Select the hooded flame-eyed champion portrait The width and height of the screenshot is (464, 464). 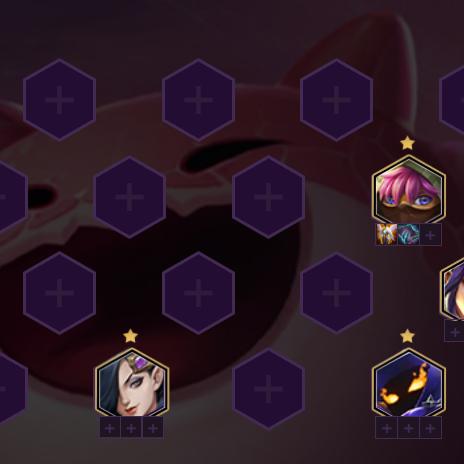409,383
